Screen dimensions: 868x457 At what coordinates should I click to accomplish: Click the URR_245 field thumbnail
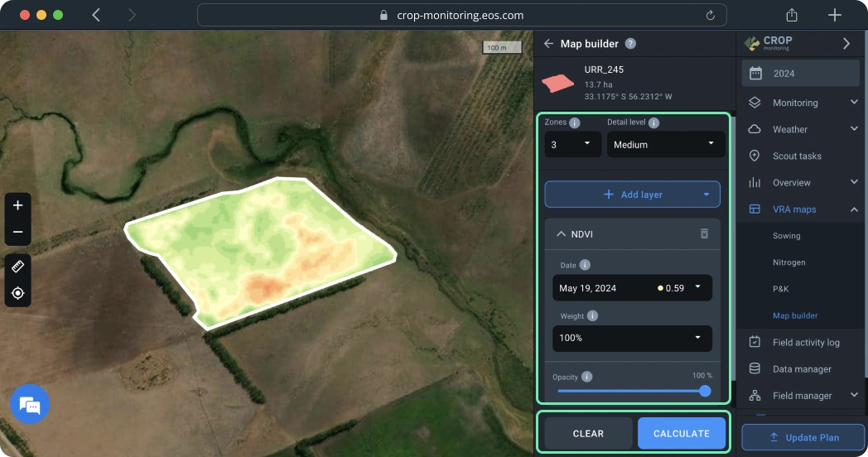coord(558,83)
